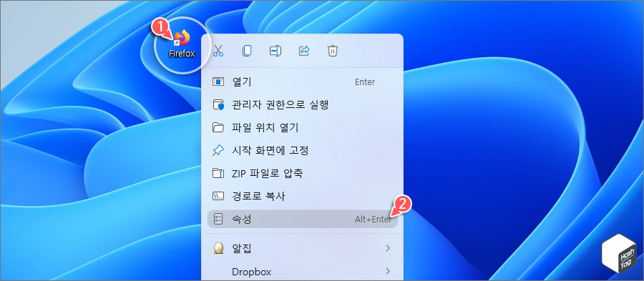The height and width of the screenshot is (281, 644).
Task: Select the Firefox desktop shortcut
Action: coord(182,44)
